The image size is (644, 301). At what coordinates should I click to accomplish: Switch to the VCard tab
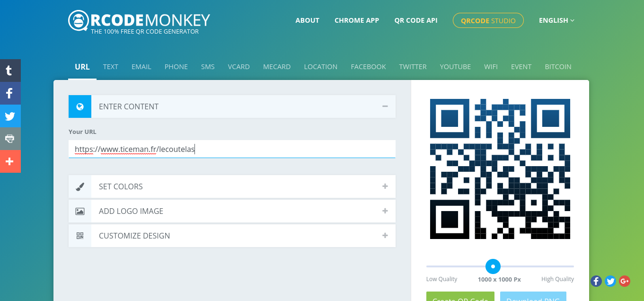[239, 67]
